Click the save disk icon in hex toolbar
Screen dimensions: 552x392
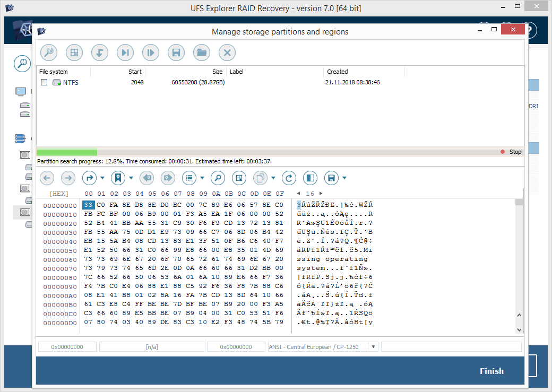click(332, 178)
